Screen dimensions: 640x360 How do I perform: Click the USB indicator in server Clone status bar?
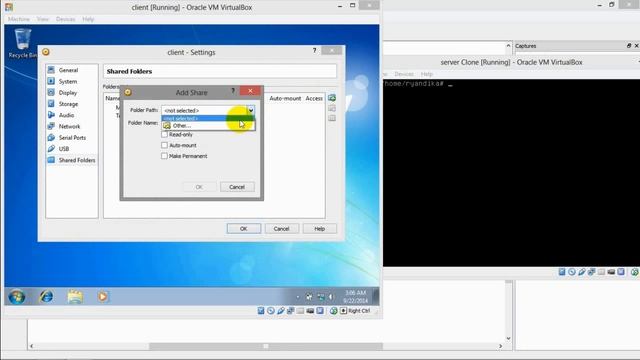tap(582, 272)
